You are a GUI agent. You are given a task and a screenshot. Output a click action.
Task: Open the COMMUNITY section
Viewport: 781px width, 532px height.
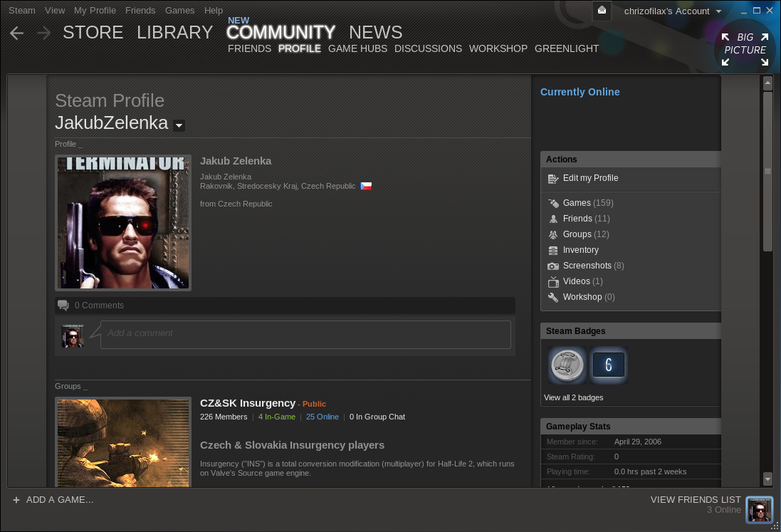tap(281, 32)
